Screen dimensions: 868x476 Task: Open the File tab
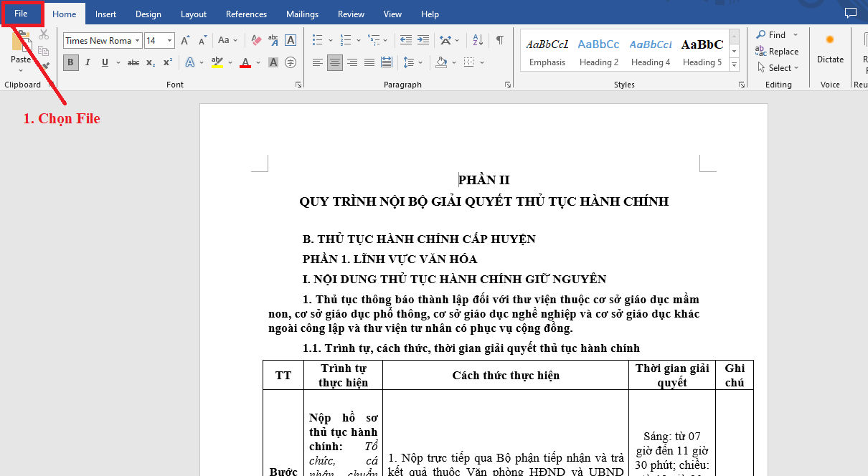tap(21, 14)
